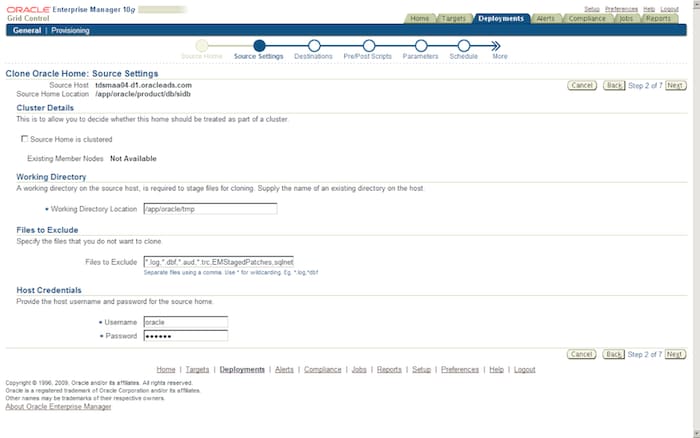Focus the Working Directory Location field

click(x=210, y=209)
